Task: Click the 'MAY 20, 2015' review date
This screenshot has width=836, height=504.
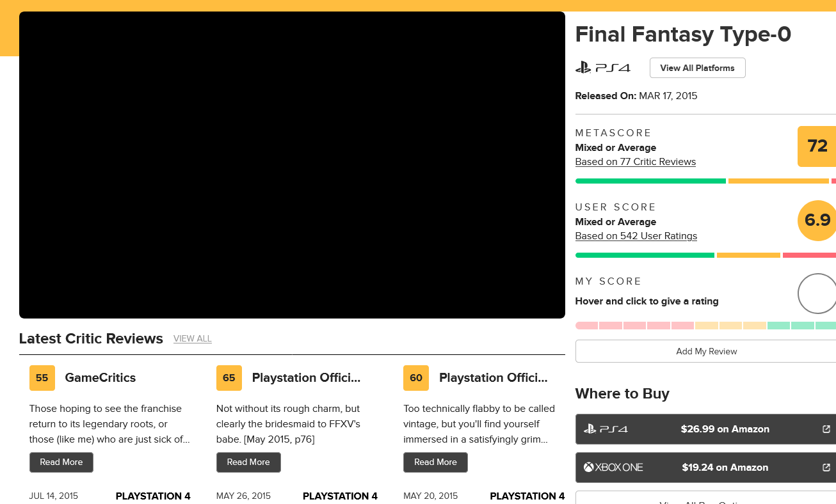Action: point(431,496)
